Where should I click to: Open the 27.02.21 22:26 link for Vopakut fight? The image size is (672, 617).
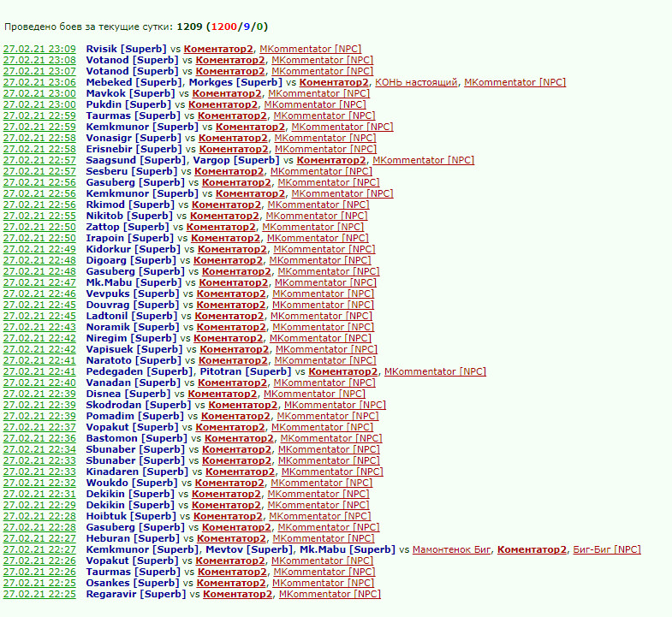coord(39,561)
